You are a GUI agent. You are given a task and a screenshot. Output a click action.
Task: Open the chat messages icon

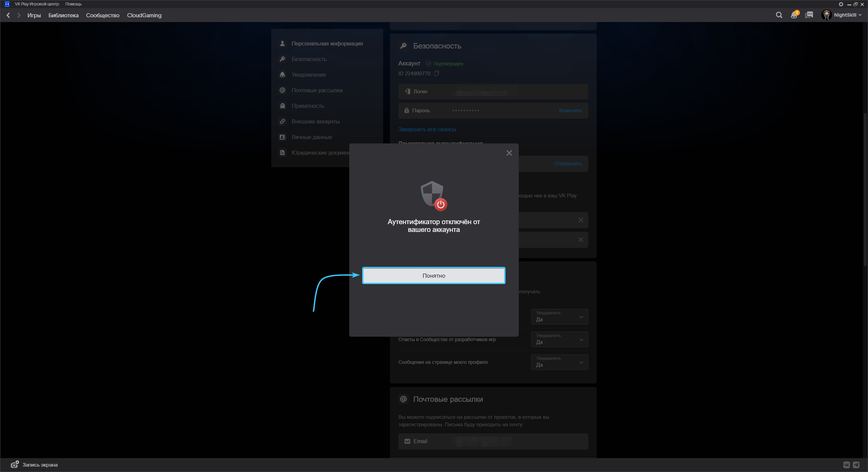tap(809, 15)
